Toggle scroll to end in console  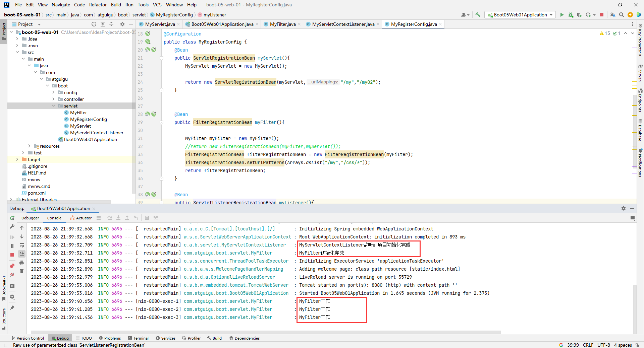tap(22, 254)
